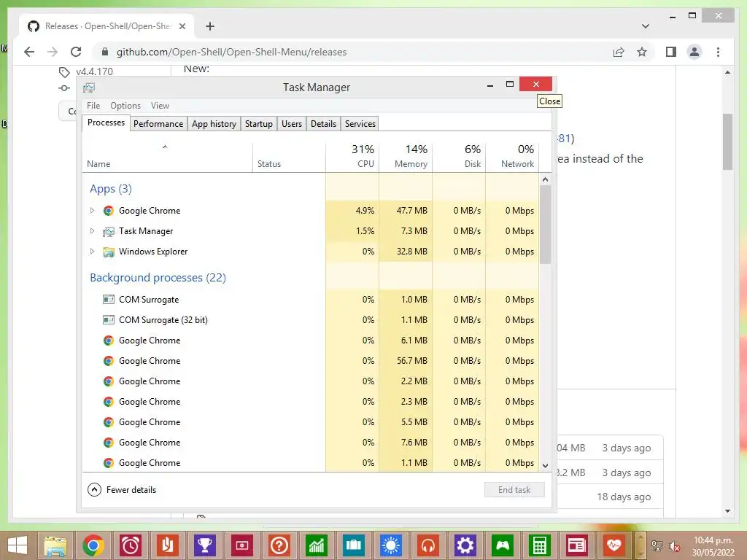
Task: Click the network icon in system tray
Action: click(657, 546)
